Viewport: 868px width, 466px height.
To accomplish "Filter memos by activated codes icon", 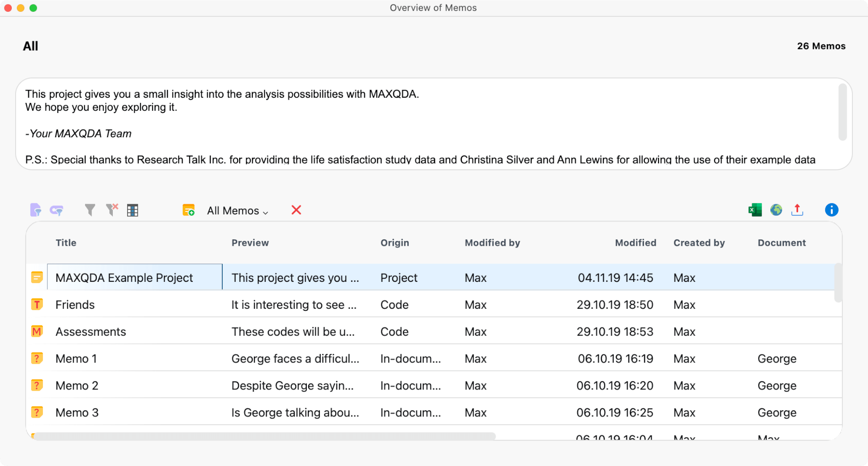I will (x=56, y=210).
